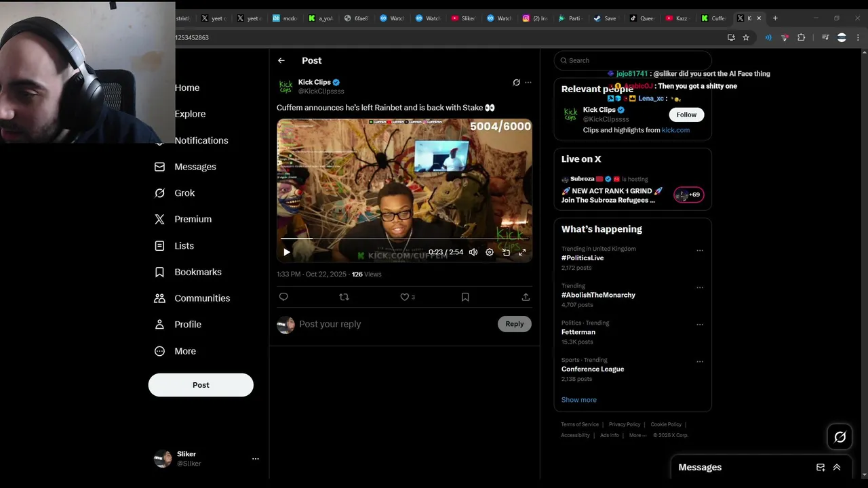The height and width of the screenshot is (488, 868).
Task: Open account menu dots beside Sliker
Action: [256, 459]
